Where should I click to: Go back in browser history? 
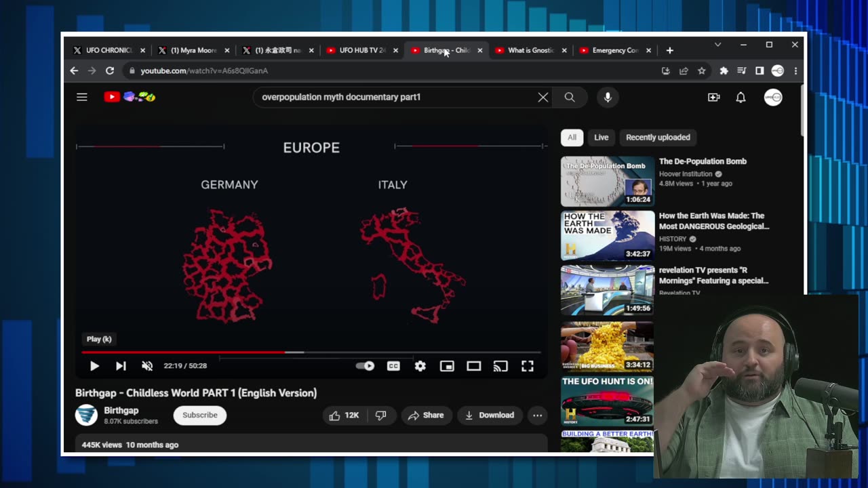pos(75,70)
